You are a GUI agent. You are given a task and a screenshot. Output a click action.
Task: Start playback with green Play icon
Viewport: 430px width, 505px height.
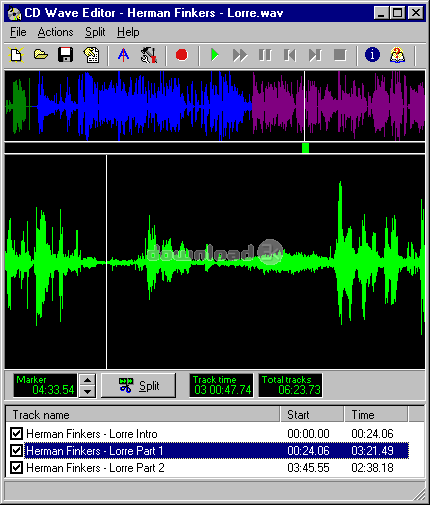(215, 55)
